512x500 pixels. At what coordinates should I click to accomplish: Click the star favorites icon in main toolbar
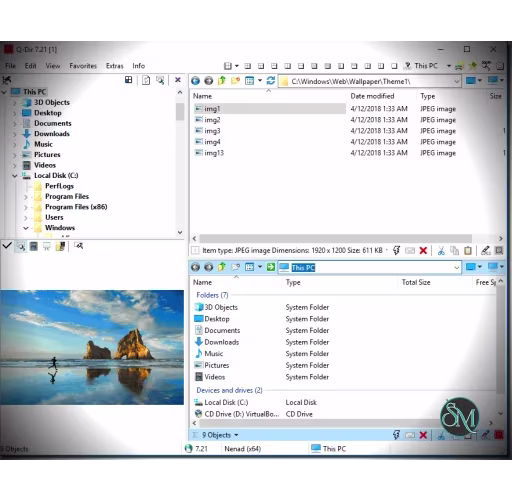[x=473, y=66]
